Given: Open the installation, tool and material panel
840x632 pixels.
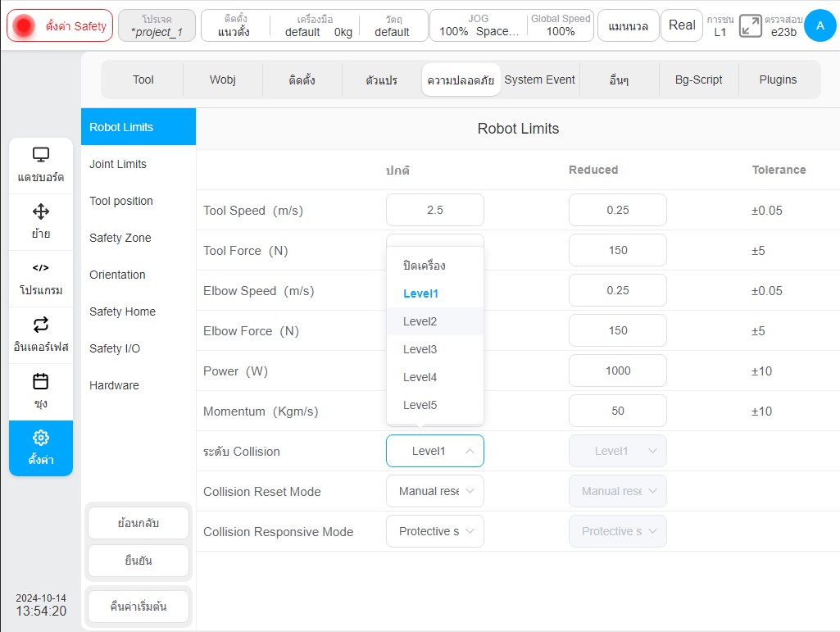Looking at the screenshot, I should [x=315, y=25].
